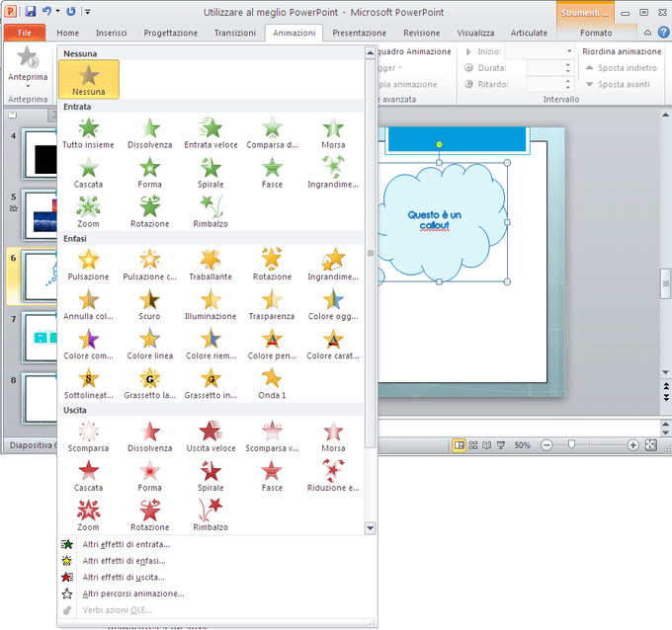
Task: Select the Onda 1 emphasis effect
Action: pyautogui.click(x=272, y=383)
